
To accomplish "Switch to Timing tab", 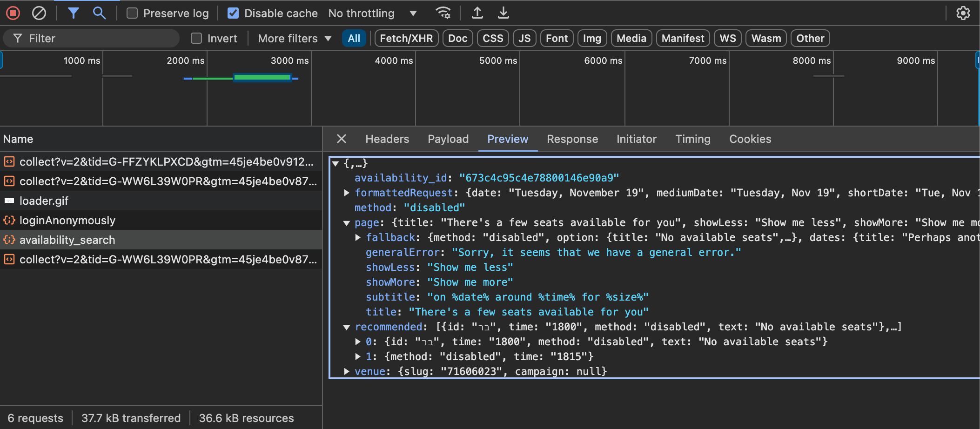I will click(x=693, y=139).
